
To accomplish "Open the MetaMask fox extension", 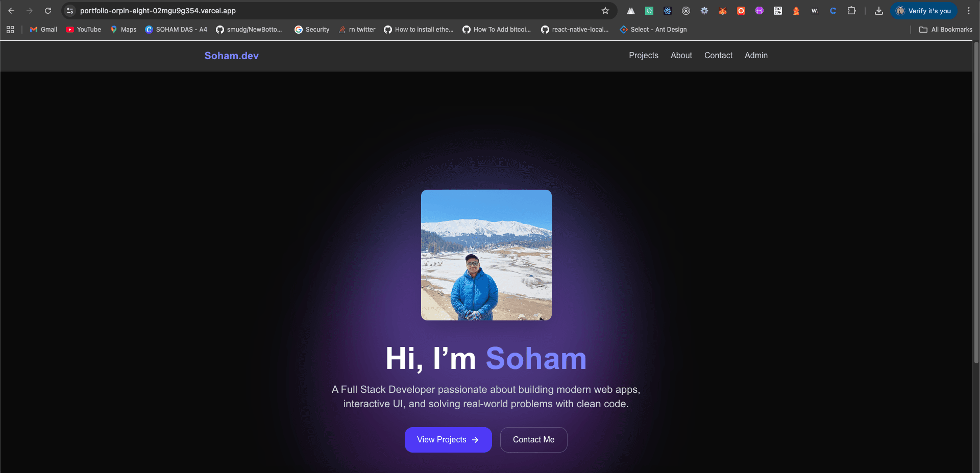I will (723, 11).
